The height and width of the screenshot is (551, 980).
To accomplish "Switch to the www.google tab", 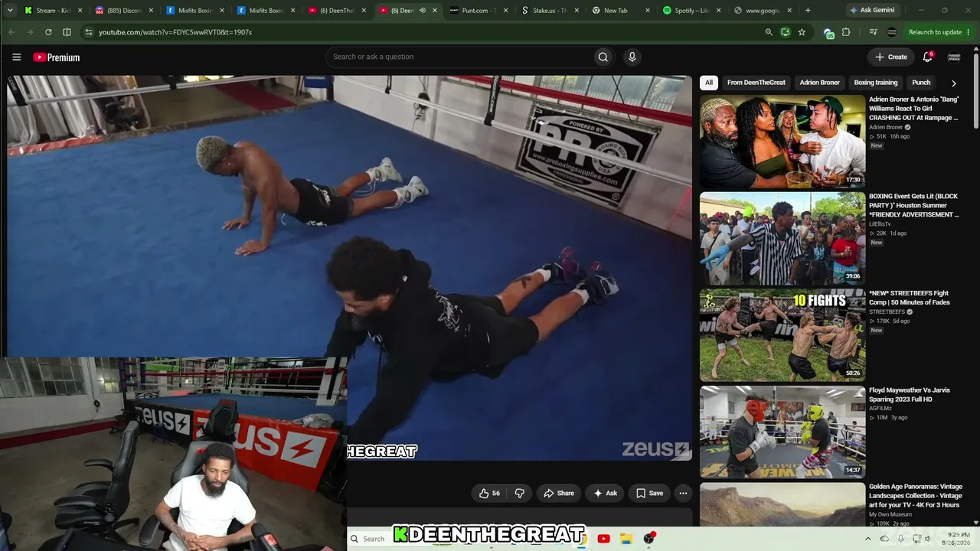I will click(x=761, y=11).
